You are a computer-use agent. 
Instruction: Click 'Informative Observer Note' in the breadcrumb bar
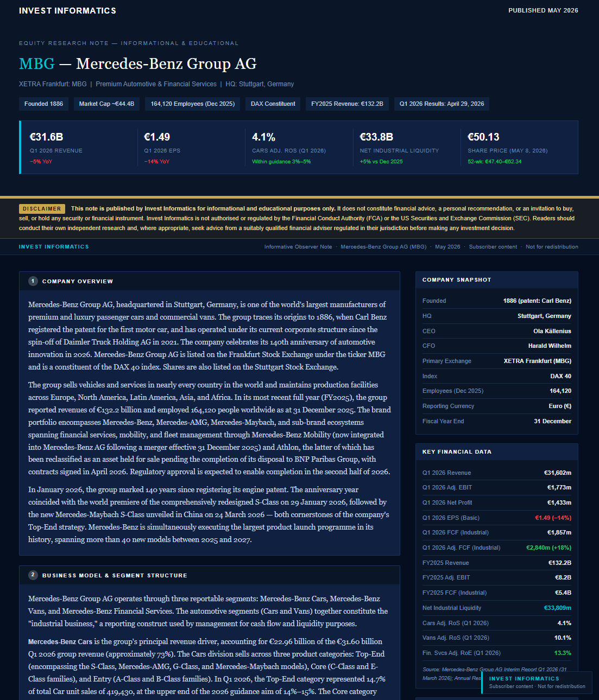click(x=298, y=247)
